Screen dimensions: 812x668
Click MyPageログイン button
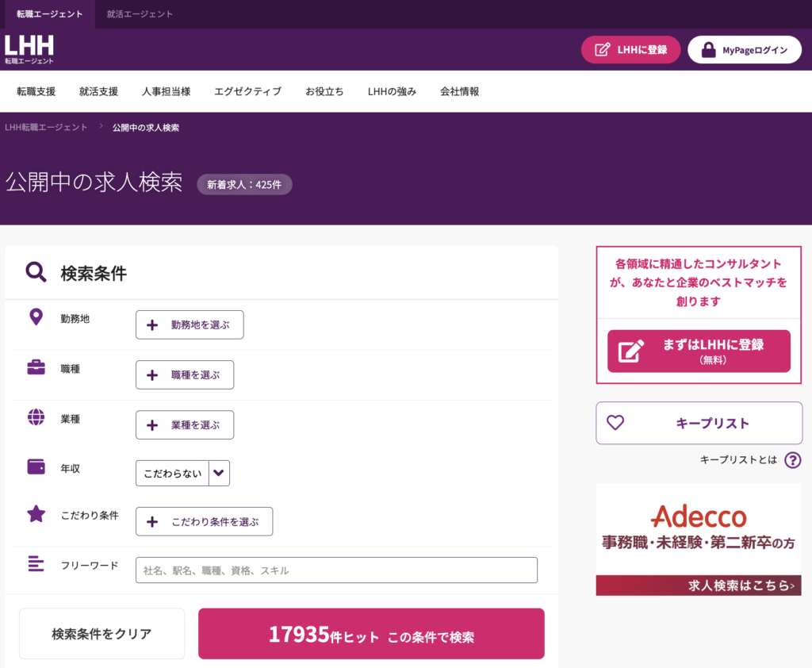coord(745,50)
